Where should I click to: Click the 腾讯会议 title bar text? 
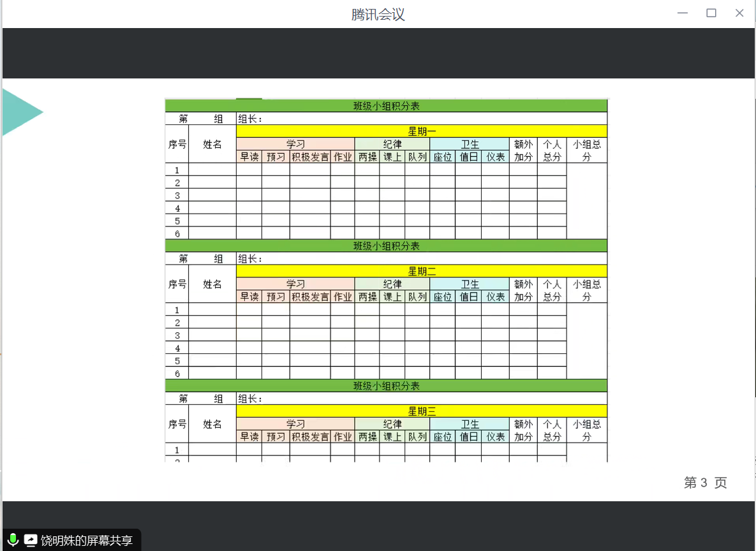(x=378, y=13)
